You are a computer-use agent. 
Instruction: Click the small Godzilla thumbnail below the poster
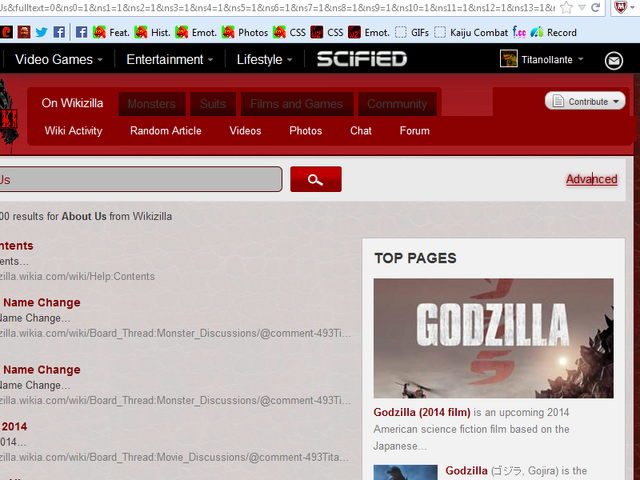point(406,472)
